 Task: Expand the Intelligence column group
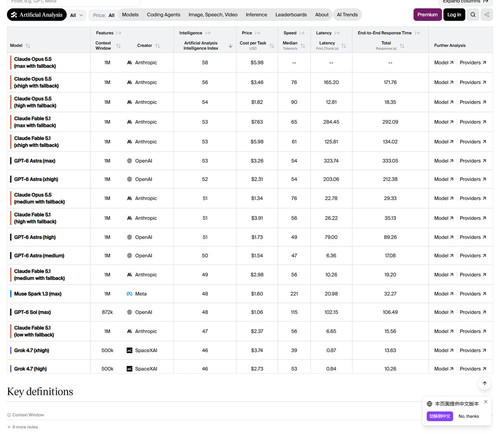click(x=208, y=33)
